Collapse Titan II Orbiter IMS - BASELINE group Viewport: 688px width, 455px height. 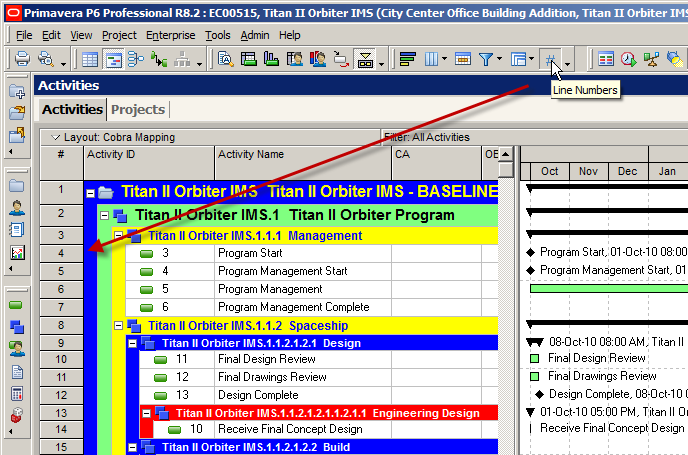tap(90, 193)
